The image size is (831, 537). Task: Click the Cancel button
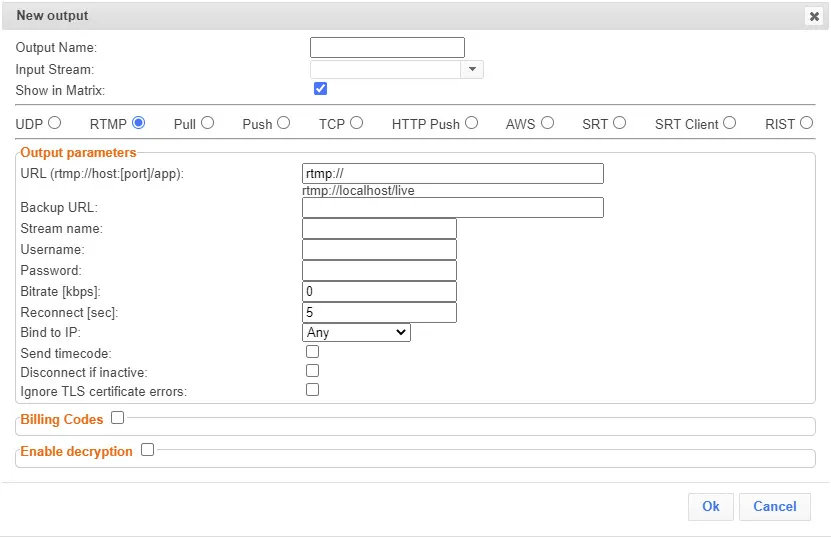[774, 506]
